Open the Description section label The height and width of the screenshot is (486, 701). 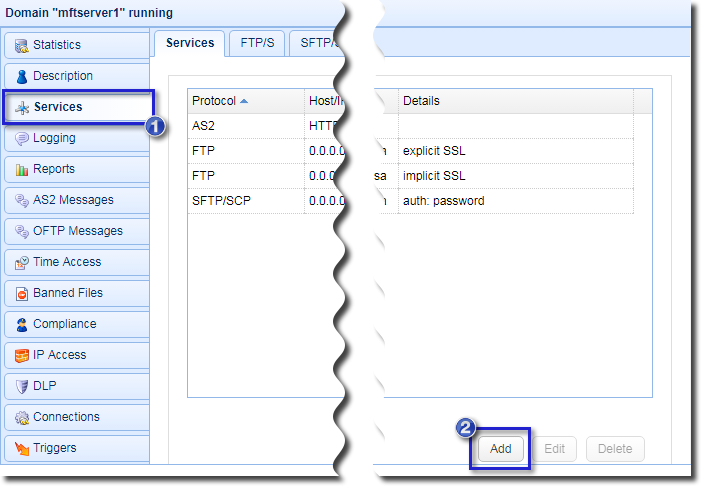63,76
